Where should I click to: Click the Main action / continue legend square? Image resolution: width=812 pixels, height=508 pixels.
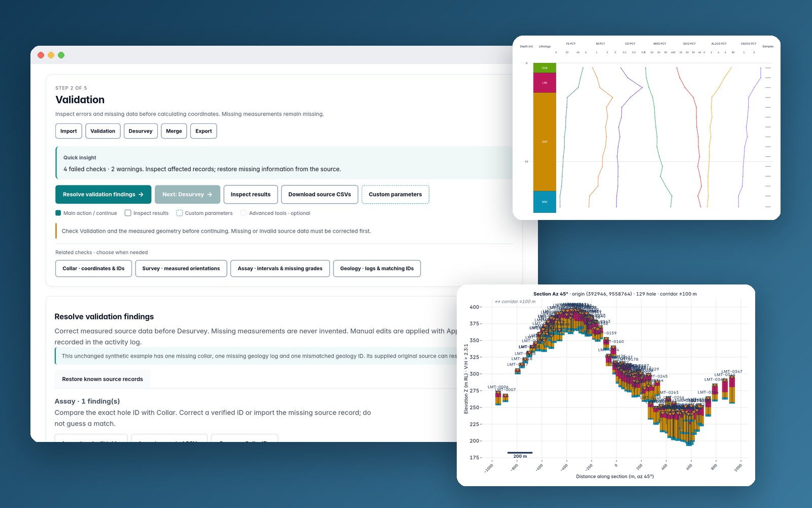58,213
